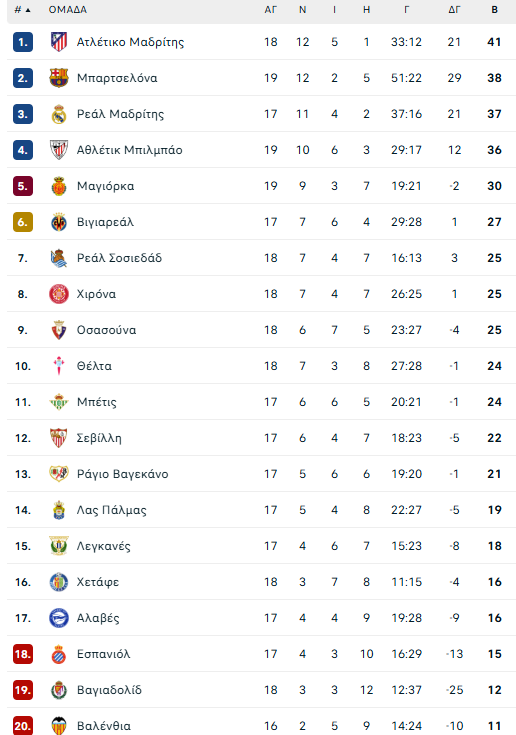516x735 pixels.
Task: Click the Atlético Madrid club crest
Action: tap(59, 42)
